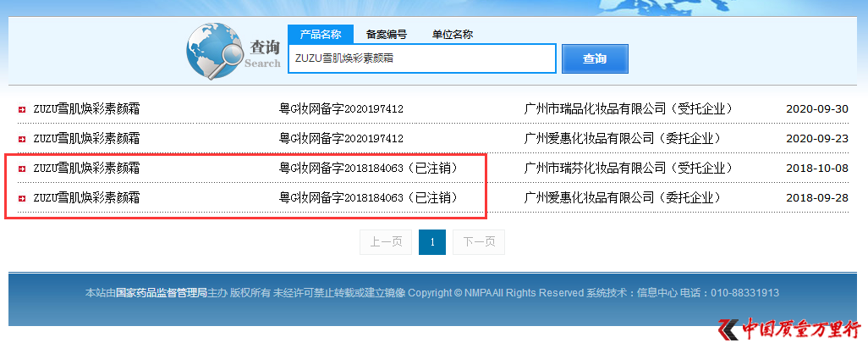Click red arrow icon beside 2020-09-23 row
This screenshot has width=868, height=354.
[x=22, y=139]
